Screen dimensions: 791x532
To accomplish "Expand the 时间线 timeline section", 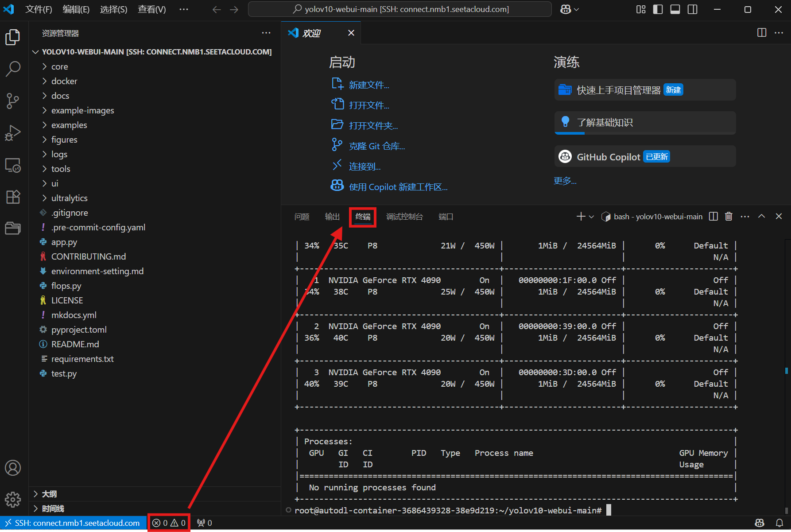I will [x=155, y=509].
